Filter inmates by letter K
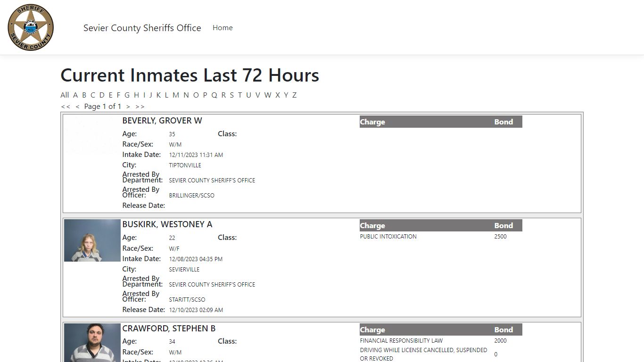The width and height of the screenshot is (644, 362). pyautogui.click(x=158, y=95)
